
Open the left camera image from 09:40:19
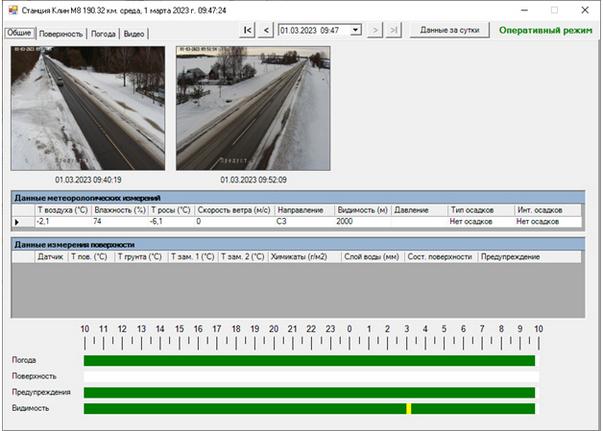pyautogui.click(x=87, y=108)
